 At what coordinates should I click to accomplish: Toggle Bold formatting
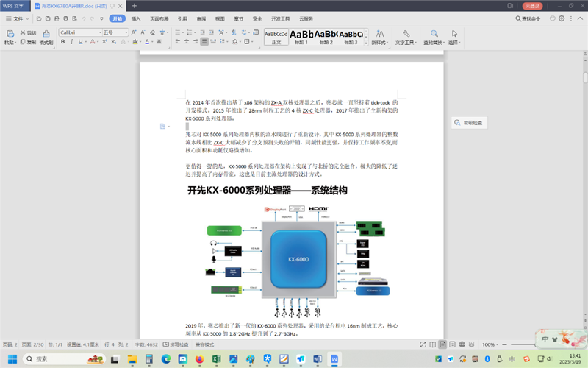[63, 42]
